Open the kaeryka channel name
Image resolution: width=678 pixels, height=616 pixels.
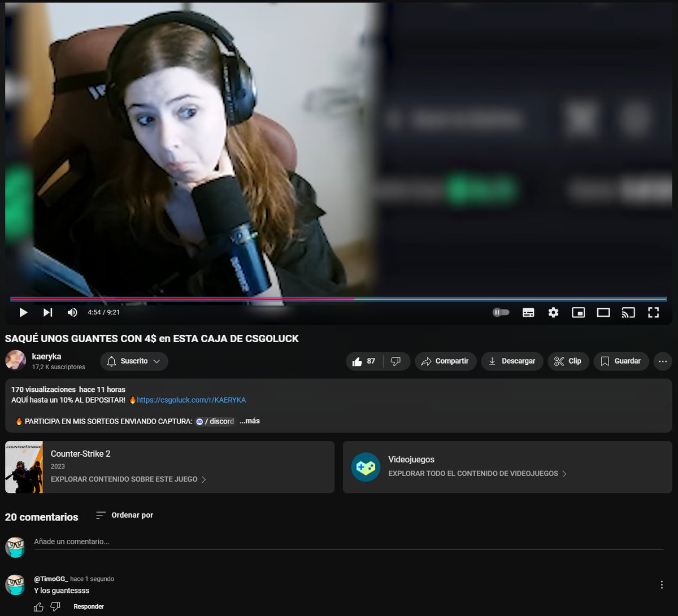coord(46,356)
